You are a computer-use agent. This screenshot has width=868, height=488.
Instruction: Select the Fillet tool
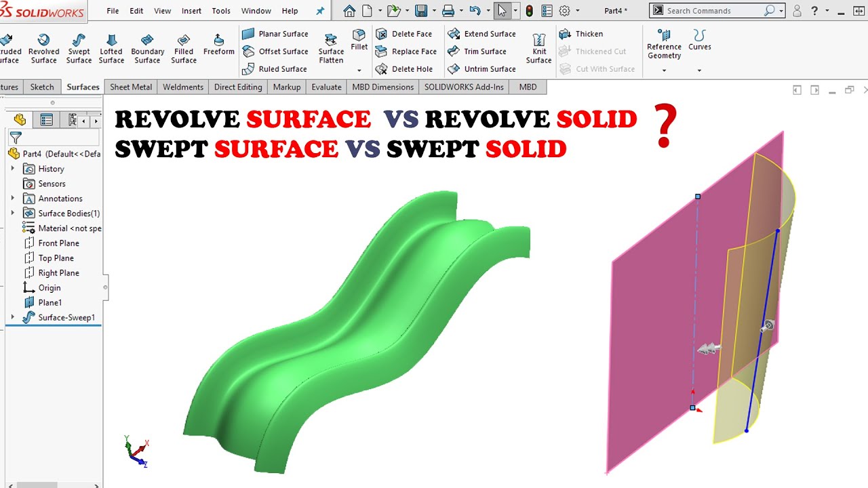click(359, 41)
